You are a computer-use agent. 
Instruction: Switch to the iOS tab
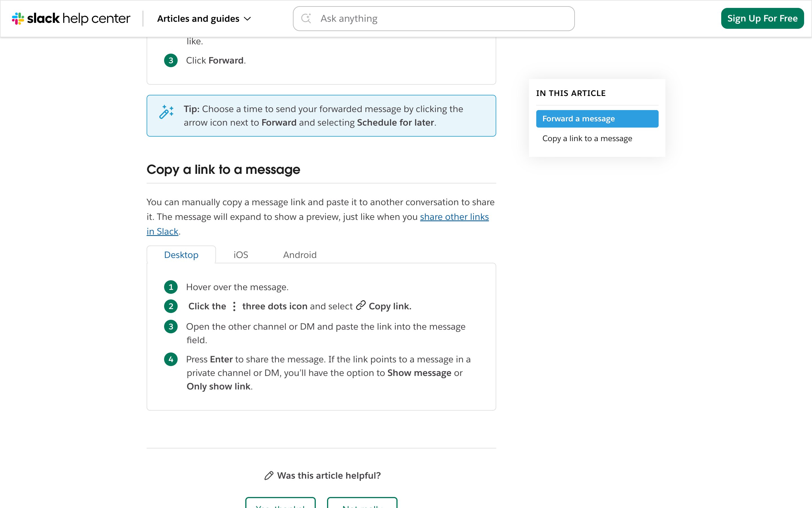click(241, 255)
